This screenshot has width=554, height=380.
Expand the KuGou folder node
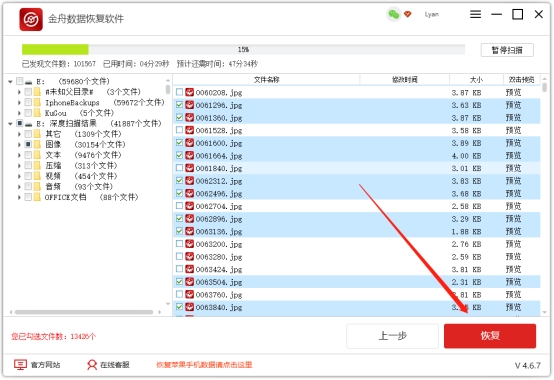[19, 113]
